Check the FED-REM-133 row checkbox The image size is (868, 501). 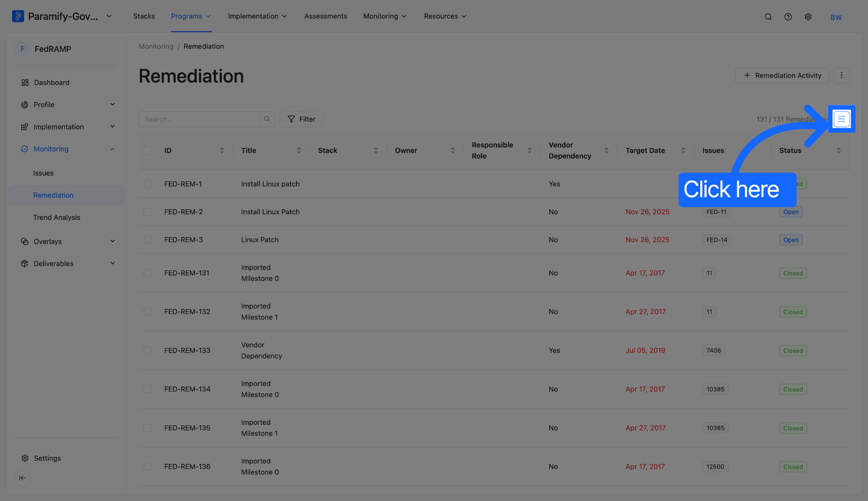click(x=147, y=350)
